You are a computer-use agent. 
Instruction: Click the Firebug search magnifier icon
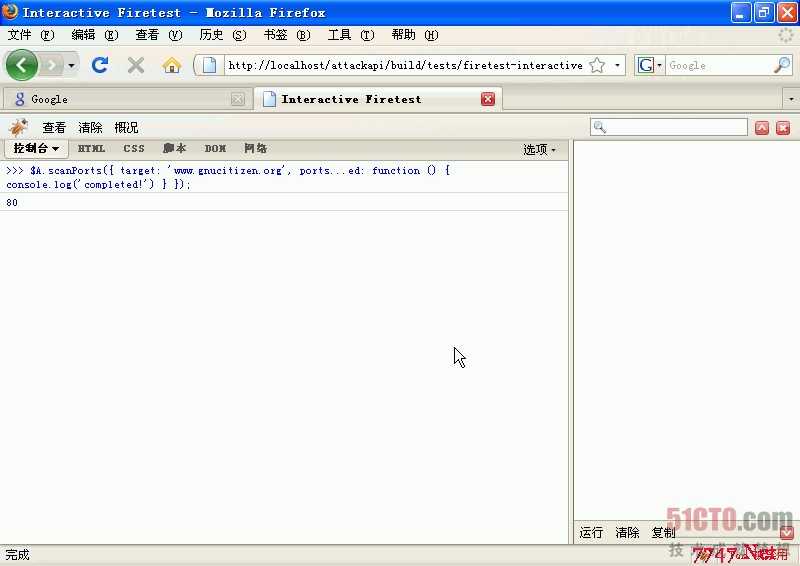pos(599,127)
